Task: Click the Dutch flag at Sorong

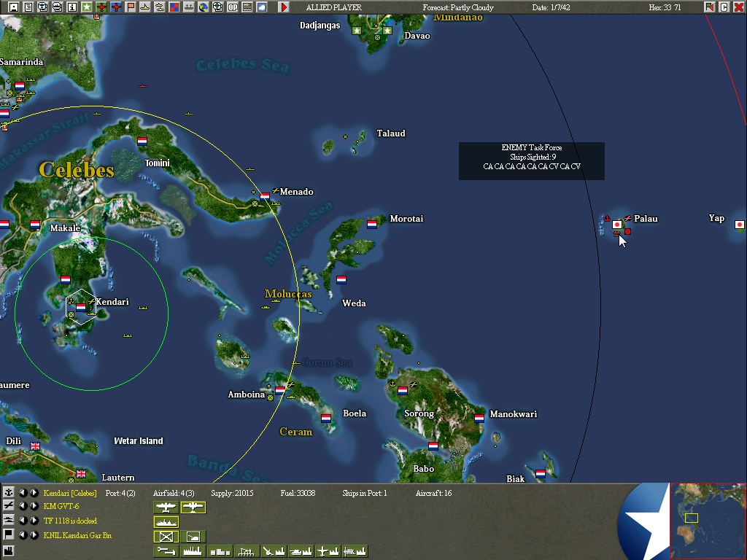Action: point(403,391)
